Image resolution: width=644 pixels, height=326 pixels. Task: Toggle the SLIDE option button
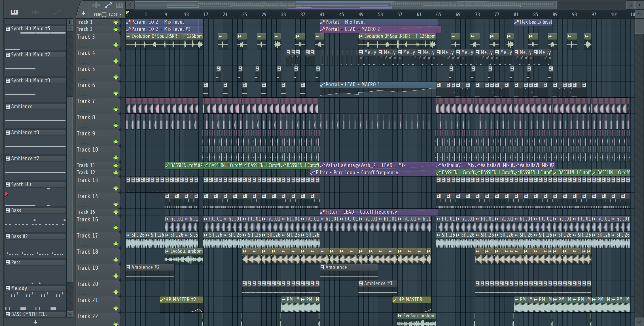pyautogui.click(x=121, y=15)
